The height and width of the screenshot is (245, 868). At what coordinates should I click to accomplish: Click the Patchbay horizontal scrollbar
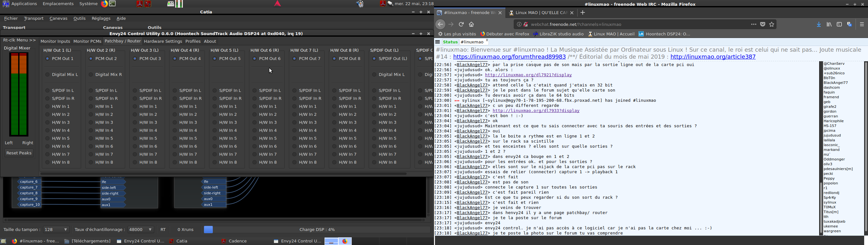[x=223, y=174]
